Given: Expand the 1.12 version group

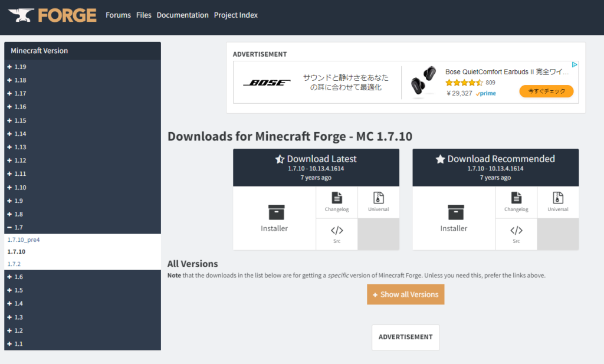Looking at the screenshot, I should (x=83, y=160).
